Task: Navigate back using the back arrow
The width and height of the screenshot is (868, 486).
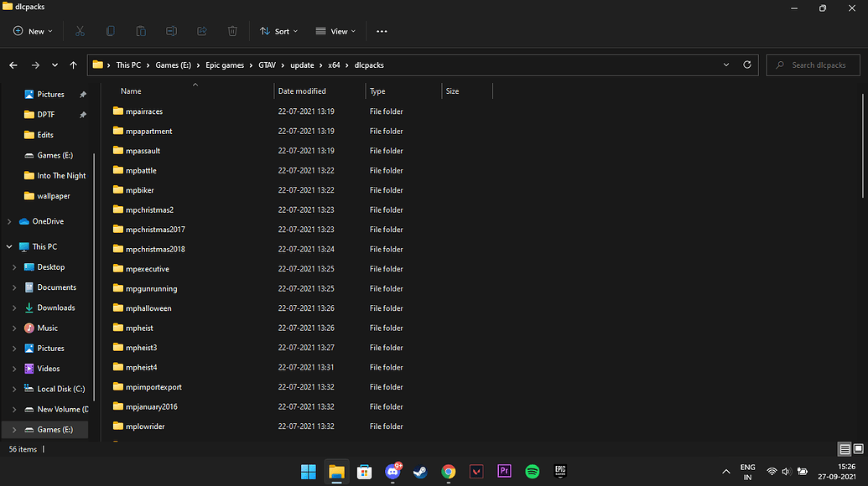Action: pyautogui.click(x=13, y=65)
